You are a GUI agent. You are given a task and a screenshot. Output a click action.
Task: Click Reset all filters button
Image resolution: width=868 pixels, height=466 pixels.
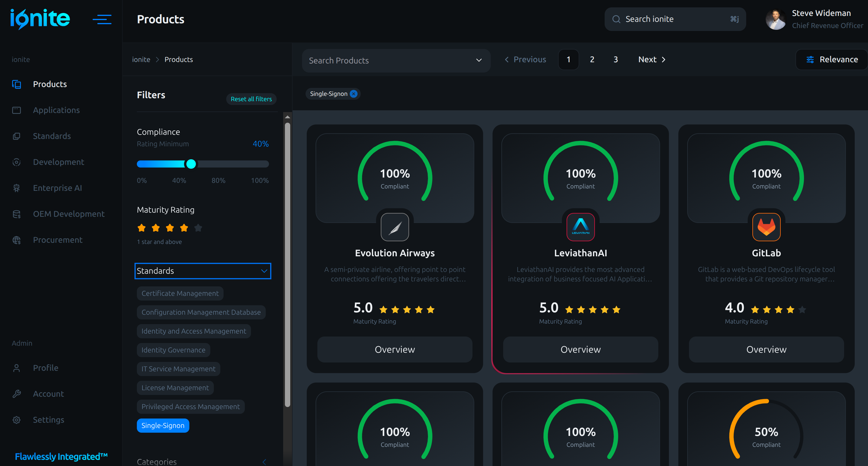point(251,99)
